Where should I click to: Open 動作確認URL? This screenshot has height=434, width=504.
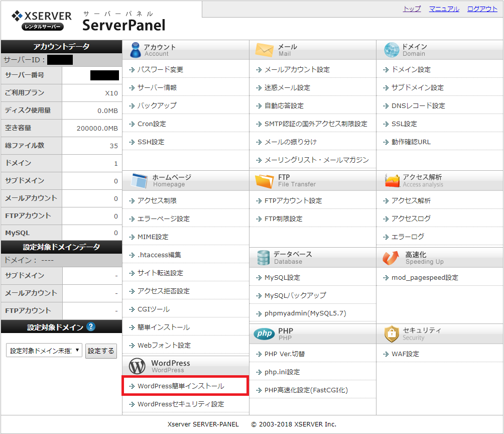click(x=411, y=142)
